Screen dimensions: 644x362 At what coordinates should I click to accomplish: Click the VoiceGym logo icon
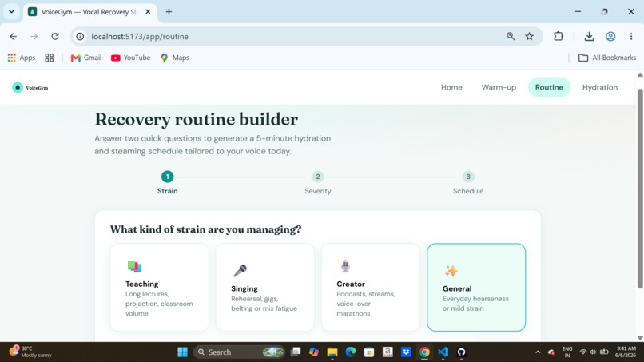pos(18,87)
